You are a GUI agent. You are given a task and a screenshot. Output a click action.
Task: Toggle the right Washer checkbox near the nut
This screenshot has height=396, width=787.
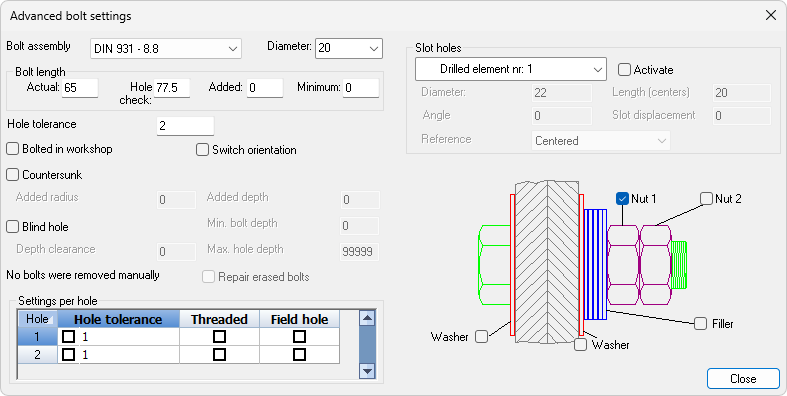coord(581,344)
